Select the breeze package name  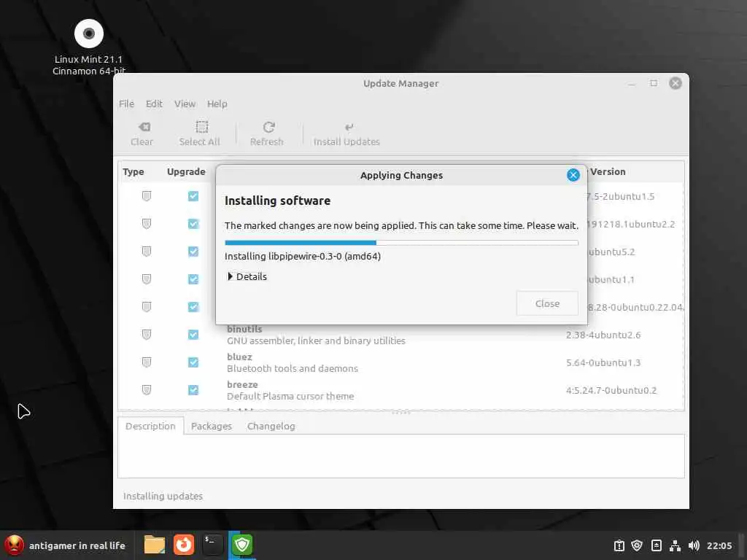[242, 384]
